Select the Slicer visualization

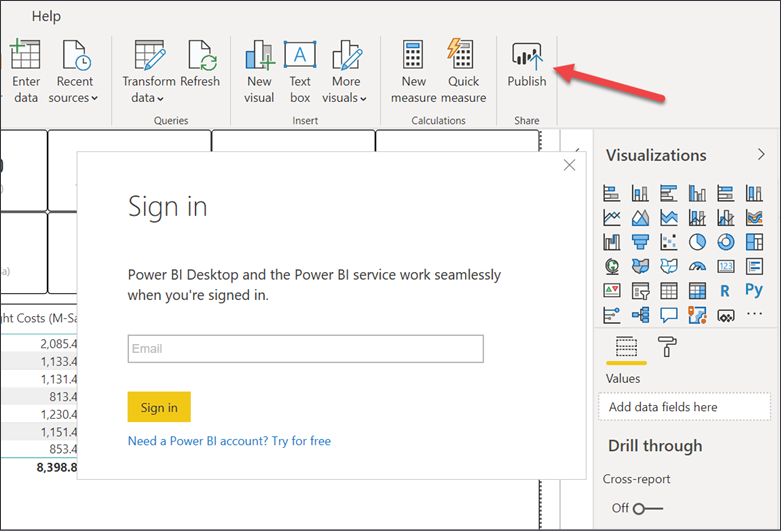[640, 290]
